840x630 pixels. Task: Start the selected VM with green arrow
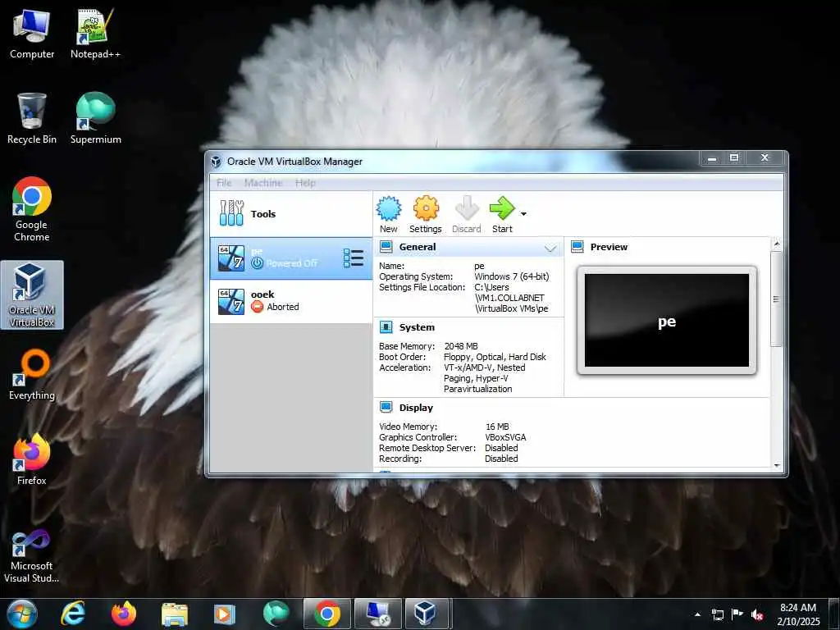click(502, 208)
